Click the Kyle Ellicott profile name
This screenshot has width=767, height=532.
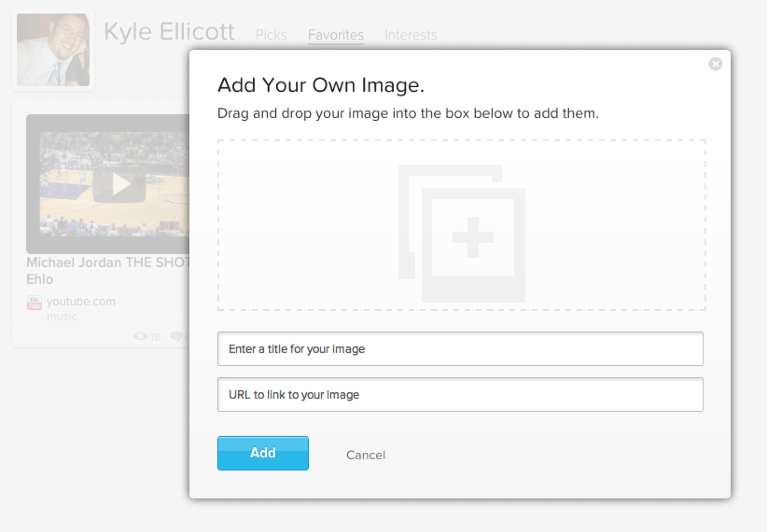click(169, 32)
